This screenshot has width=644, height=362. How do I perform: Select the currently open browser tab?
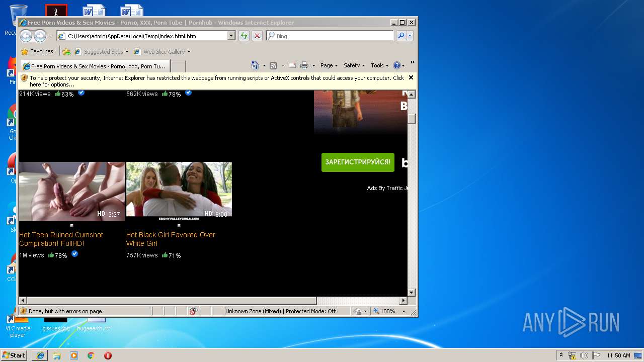[95, 66]
